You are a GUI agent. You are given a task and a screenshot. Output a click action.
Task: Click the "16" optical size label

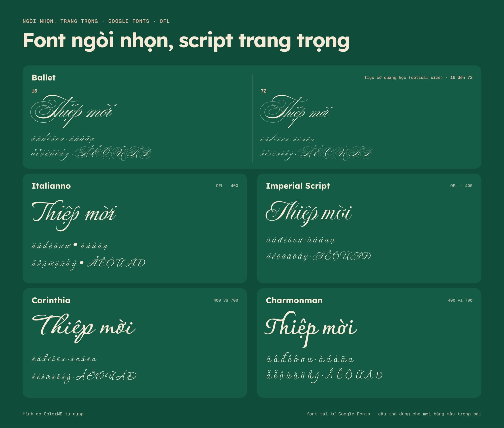[34, 91]
